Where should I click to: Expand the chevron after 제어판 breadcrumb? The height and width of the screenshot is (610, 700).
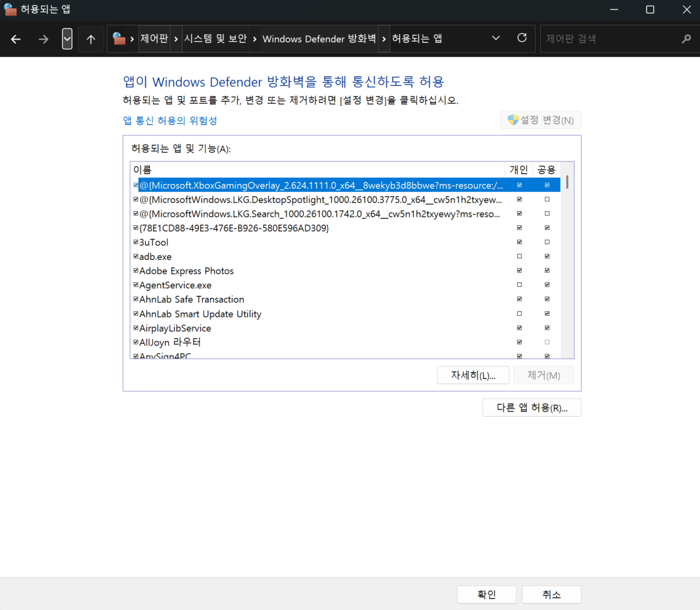click(176, 39)
